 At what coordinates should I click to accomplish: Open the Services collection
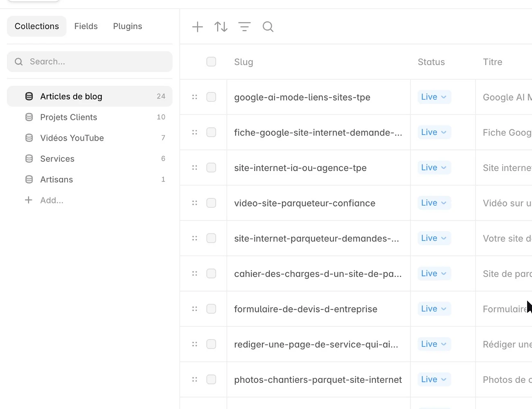point(90,159)
